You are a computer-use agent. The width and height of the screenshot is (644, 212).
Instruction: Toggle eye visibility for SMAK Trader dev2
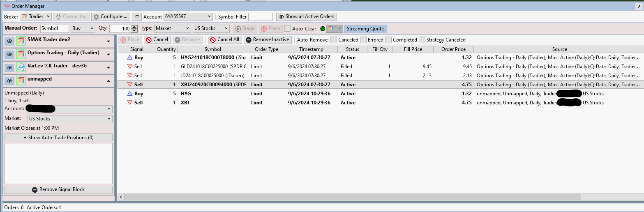tap(9, 41)
